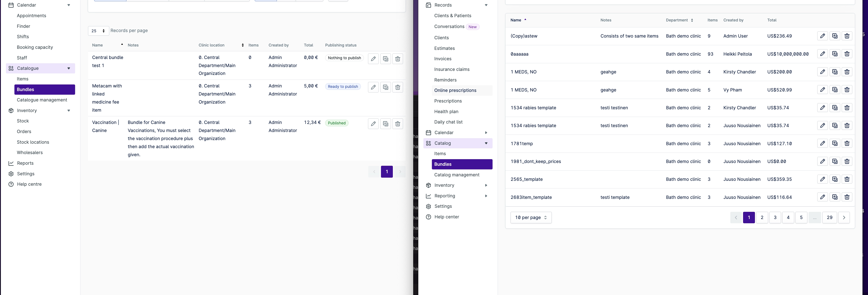Duplicate the 1 MEDS, NO bundle by Kirsty Chandler
The width and height of the screenshot is (868, 295).
tap(835, 72)
